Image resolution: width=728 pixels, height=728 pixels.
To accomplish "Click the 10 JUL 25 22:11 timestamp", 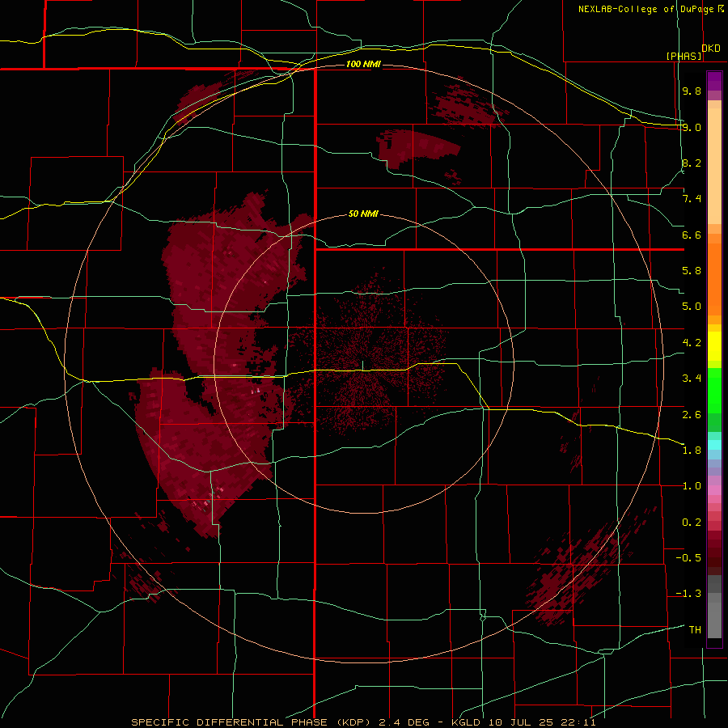I will coord(542,722).
